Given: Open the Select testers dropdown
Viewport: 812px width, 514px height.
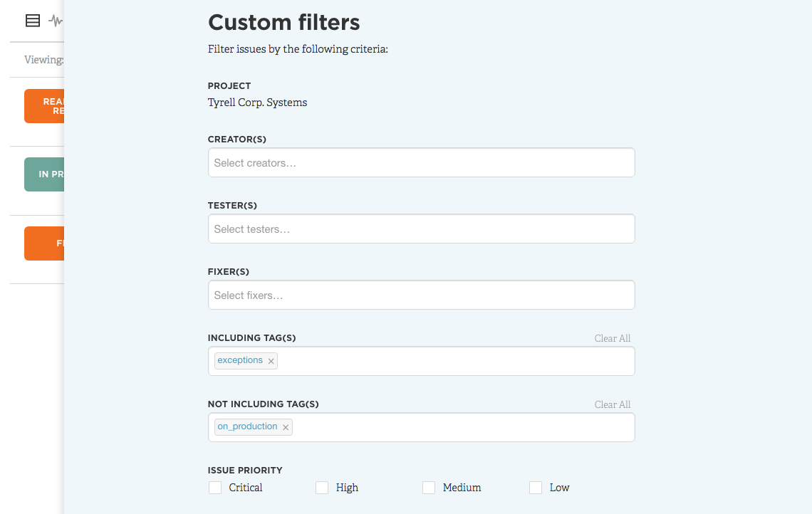Looking at the screenshot, I should (x=420, y=229).
